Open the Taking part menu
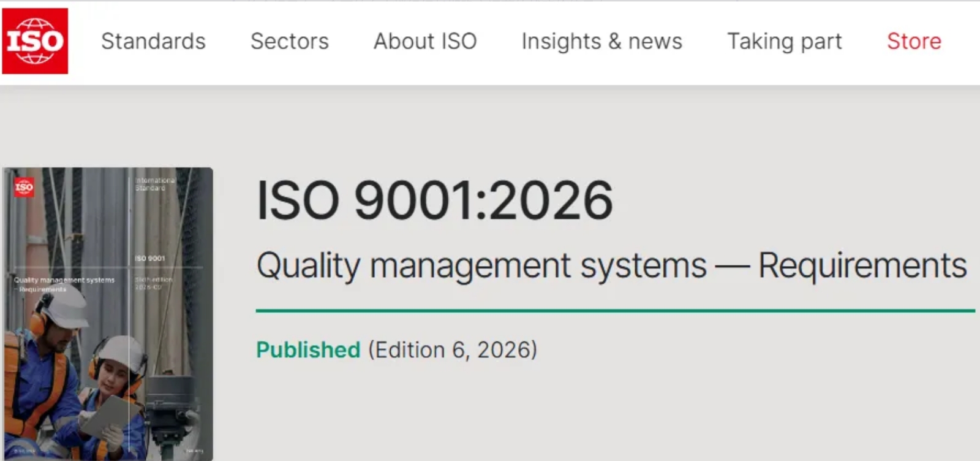980x461 pixels. [784, 41]
